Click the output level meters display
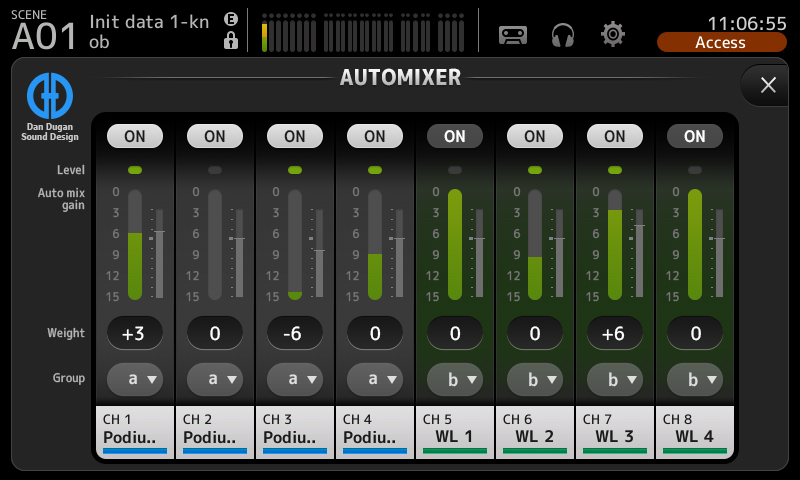The image size is (800, 480). 365,34
